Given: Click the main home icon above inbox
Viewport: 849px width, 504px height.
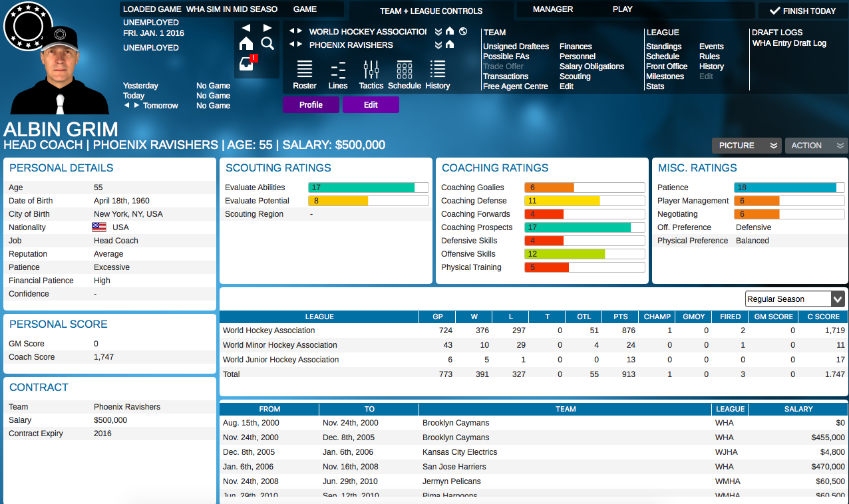Looking at the screenshot, I should point(246,44).
